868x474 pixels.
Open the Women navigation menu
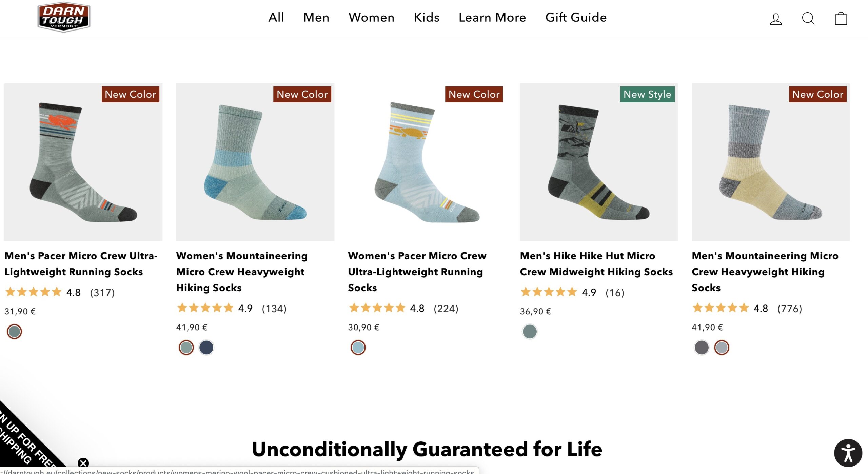click(371, 17)
